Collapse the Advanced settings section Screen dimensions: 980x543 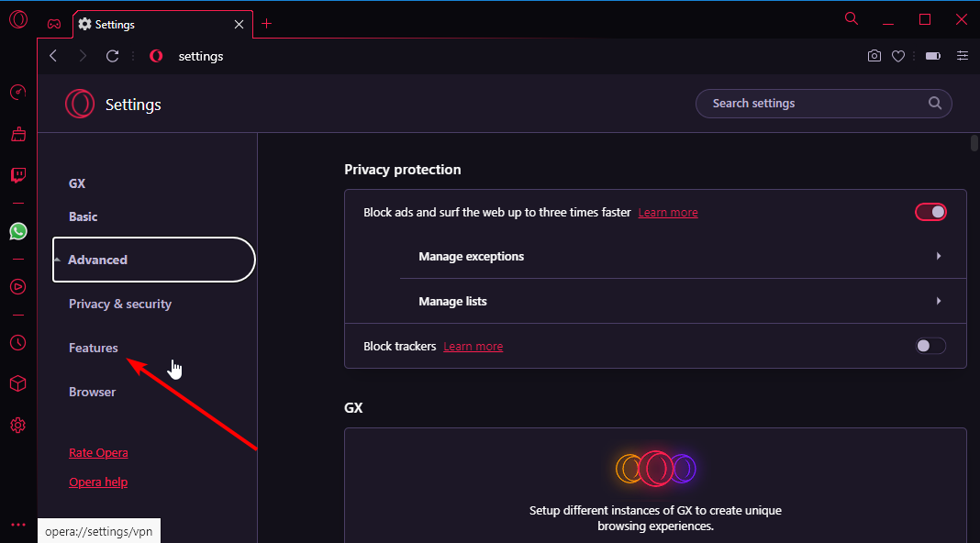point(154,260)
